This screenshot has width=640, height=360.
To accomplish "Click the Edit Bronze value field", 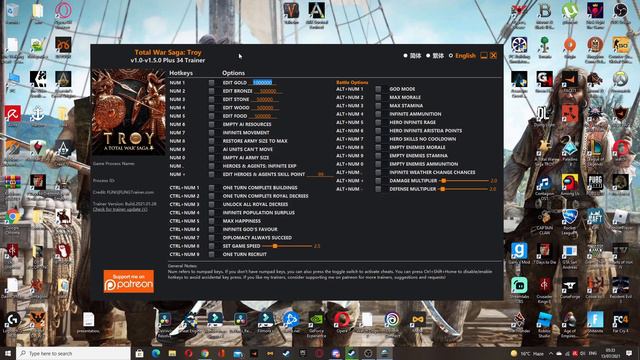I will [x=268, y=91].
